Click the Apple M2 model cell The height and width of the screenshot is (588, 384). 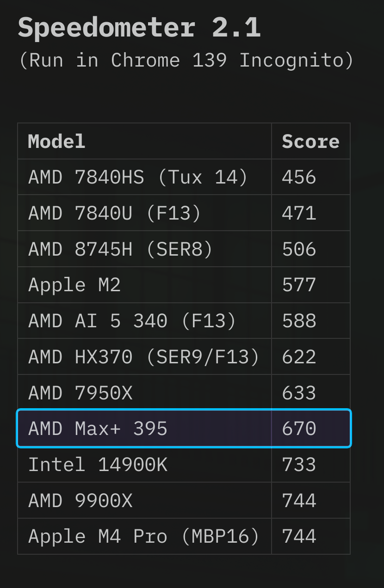point(144,285)
